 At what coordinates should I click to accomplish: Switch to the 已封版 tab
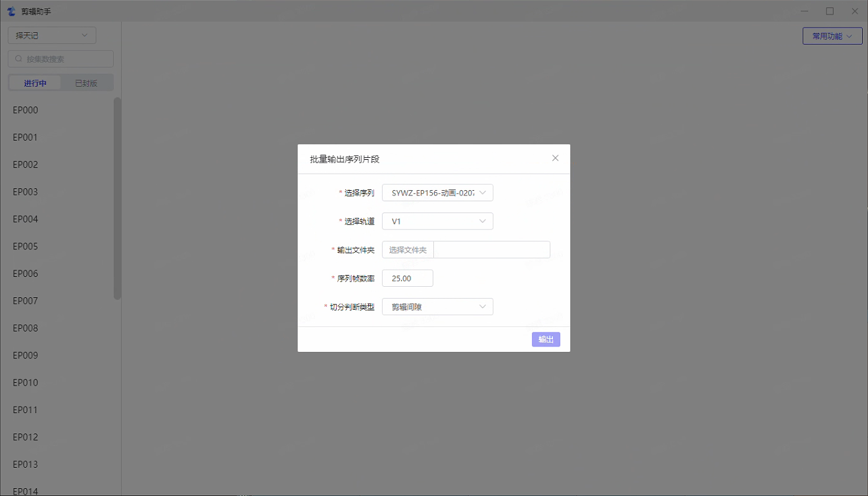(86, 84)
